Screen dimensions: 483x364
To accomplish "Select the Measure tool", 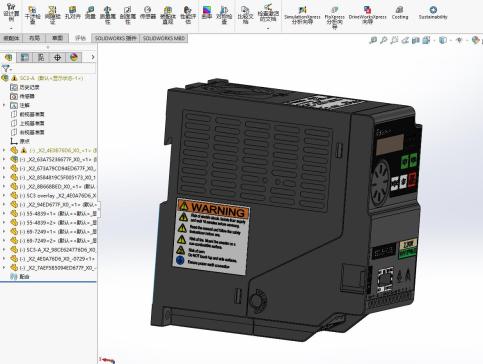I will coord(90,13).
